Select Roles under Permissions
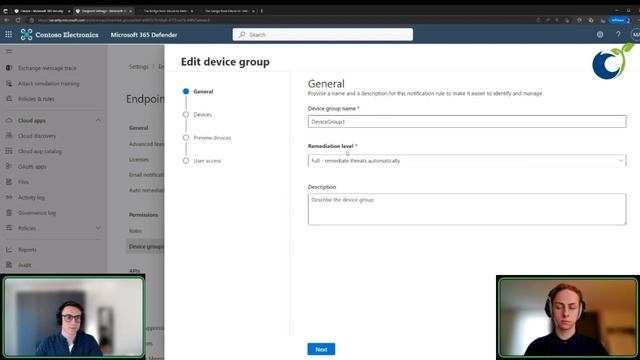 [x=135, y=231]
